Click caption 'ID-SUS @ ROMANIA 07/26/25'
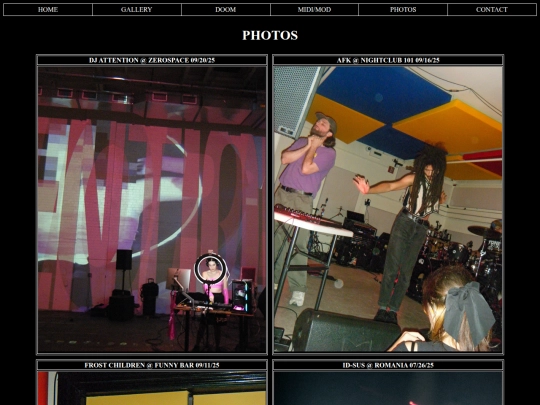540x405 pixels. [388, 365]
